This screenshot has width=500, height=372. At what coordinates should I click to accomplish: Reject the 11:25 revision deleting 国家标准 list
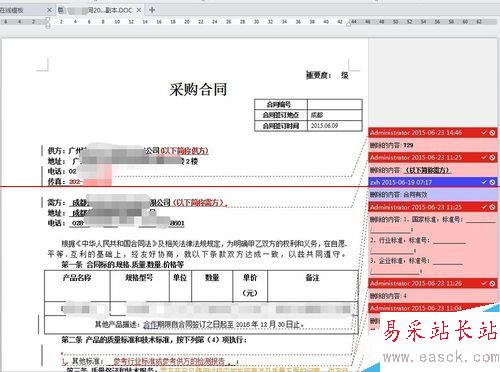(x=492, y=207)
